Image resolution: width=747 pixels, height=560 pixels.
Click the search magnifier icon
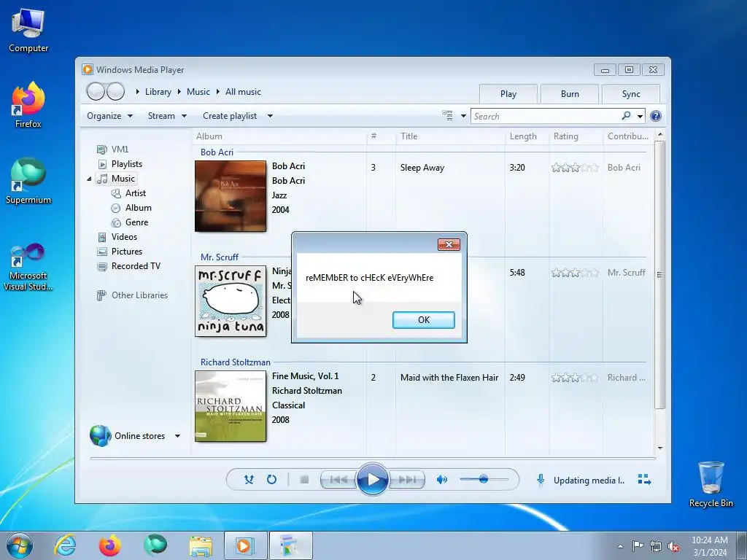tap(626, 116)
